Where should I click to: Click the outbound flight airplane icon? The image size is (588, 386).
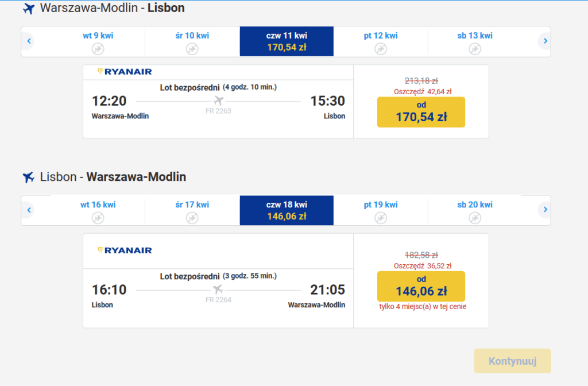29,8
